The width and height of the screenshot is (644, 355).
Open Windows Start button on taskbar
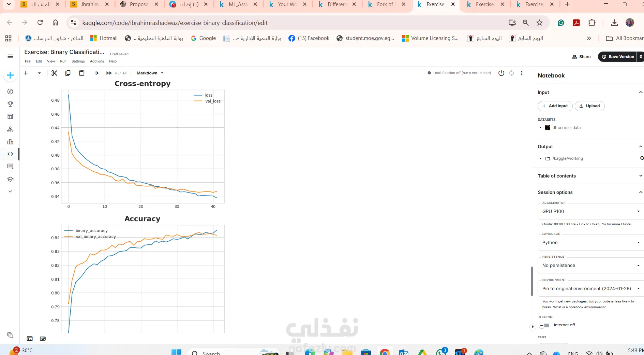176,352
